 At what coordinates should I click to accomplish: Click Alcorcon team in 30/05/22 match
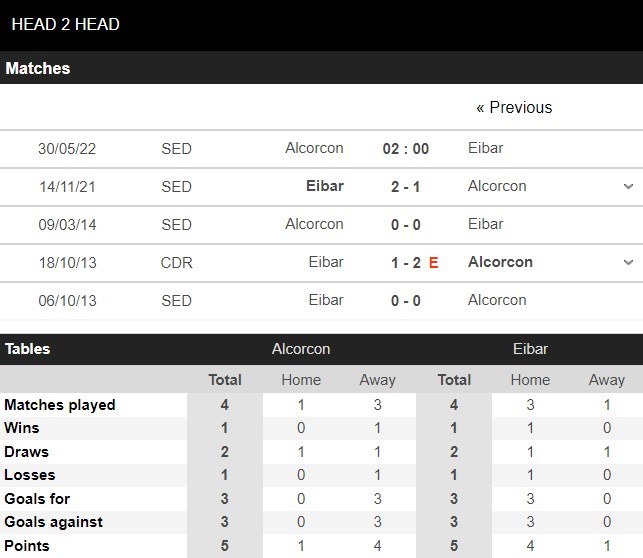click(x=314, y=148)
